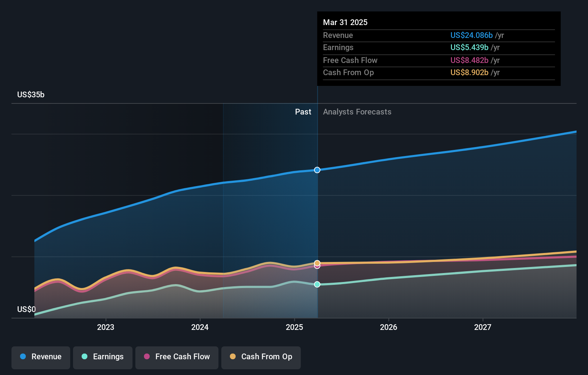Toggle the Earnings series visibility
The width and height of the screenshot is (588, 375).
point(103,357)
